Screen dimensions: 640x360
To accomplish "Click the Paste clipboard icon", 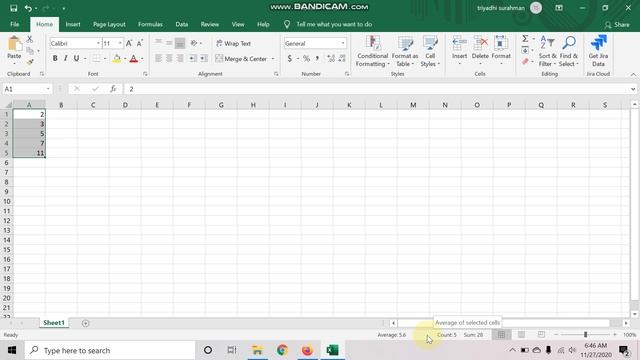I will point(14,44).
